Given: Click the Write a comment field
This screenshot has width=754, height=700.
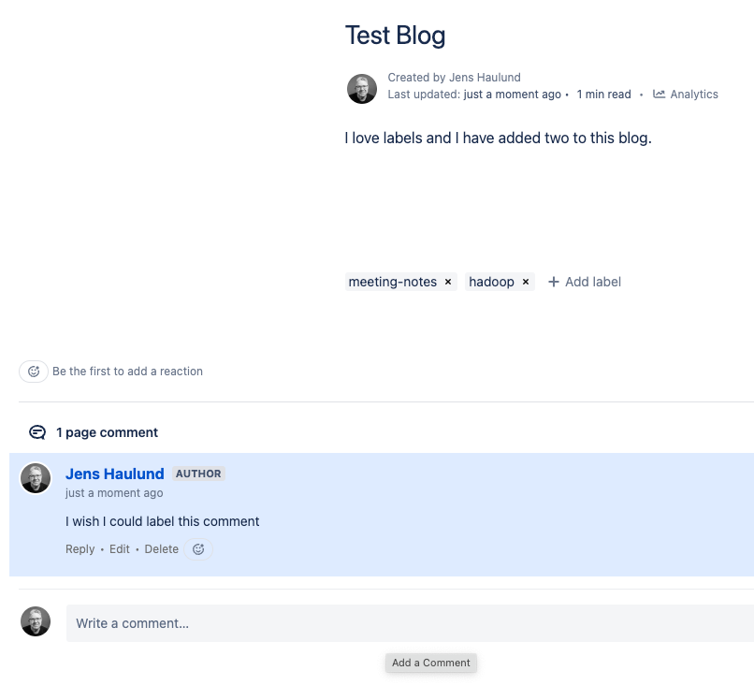Looking at the screenshot, I should point(409,623).
